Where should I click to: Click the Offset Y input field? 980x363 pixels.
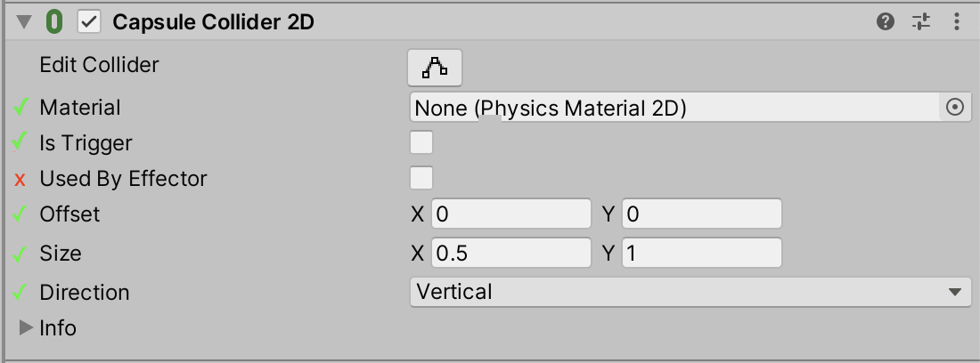point(702,214)
